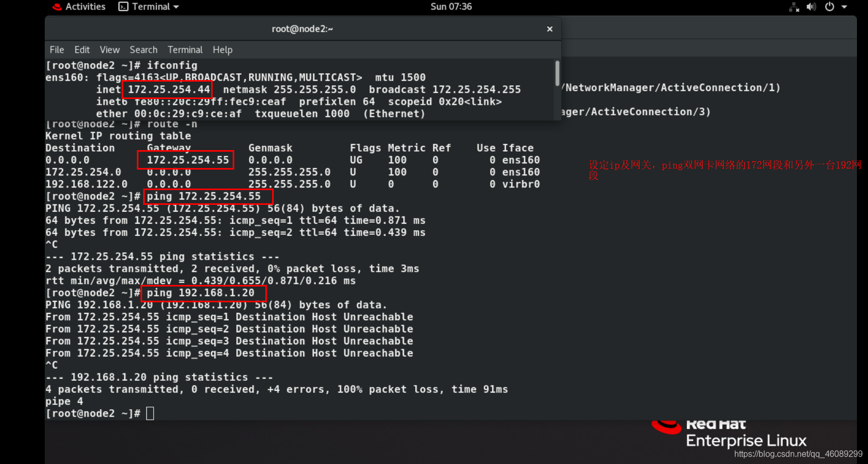Screen dimensions: 868x464
Task: Open the network status icon in top bar
Action: point(794,7)
